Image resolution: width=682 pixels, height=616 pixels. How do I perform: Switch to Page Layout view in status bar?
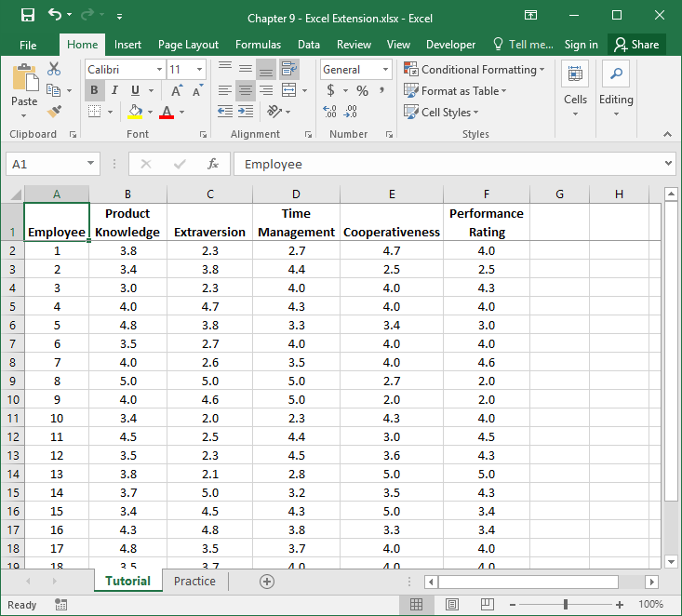[451, 604]
